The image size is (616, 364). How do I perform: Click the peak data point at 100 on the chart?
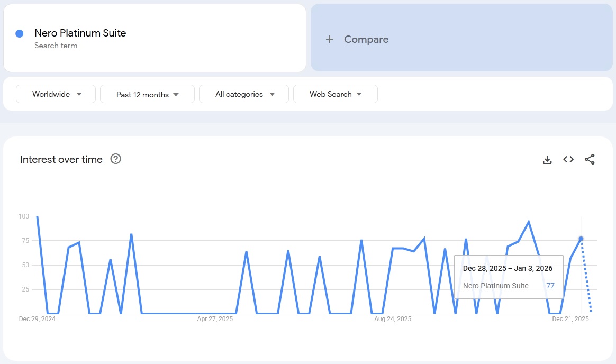pyautogui.click(x=38, y=216)
